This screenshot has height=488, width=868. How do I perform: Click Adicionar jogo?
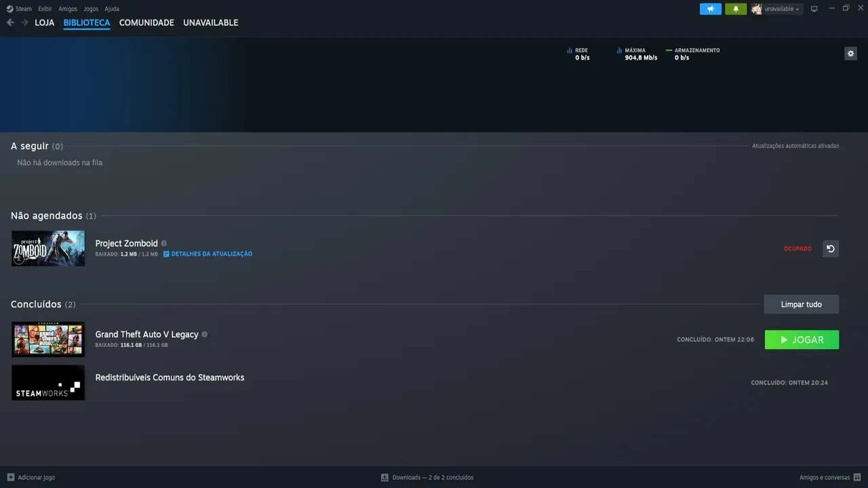[x=37, y=477]
